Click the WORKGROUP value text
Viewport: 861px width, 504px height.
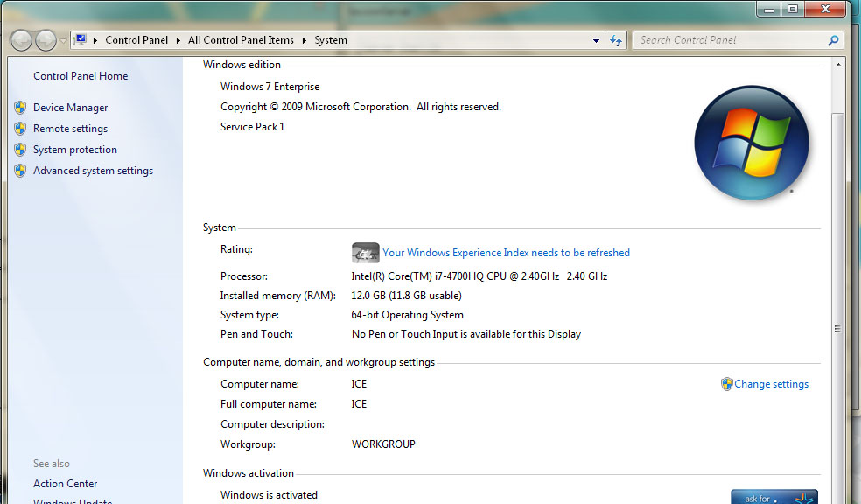(383, 444)
